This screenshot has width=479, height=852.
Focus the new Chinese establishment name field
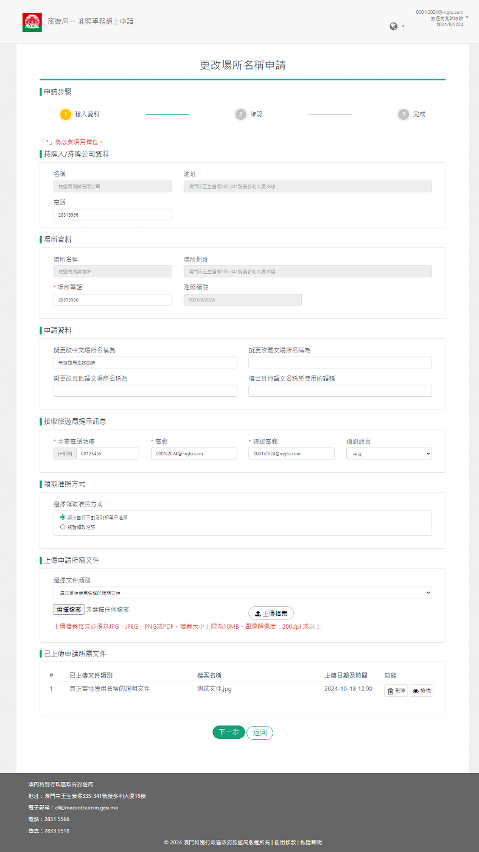coord(145,362)
